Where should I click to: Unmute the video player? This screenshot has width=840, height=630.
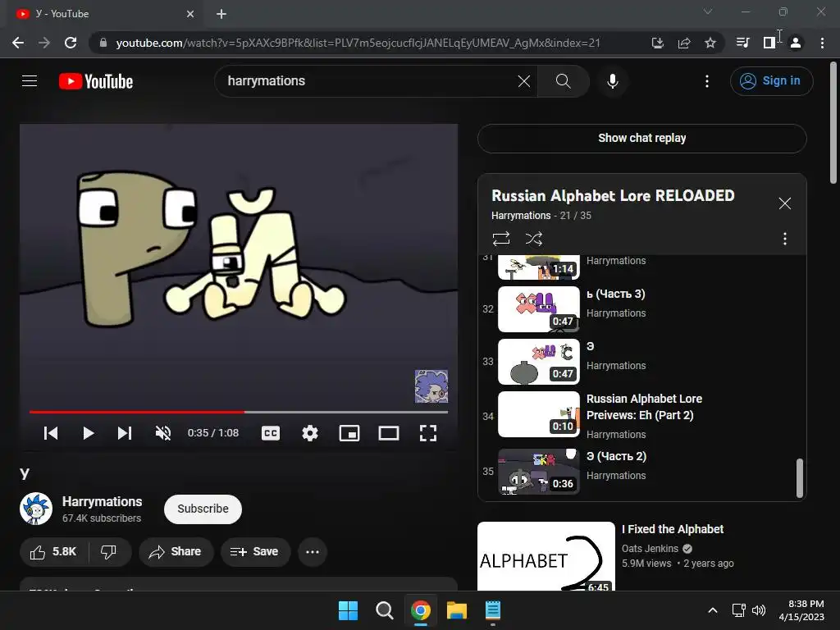163,433
